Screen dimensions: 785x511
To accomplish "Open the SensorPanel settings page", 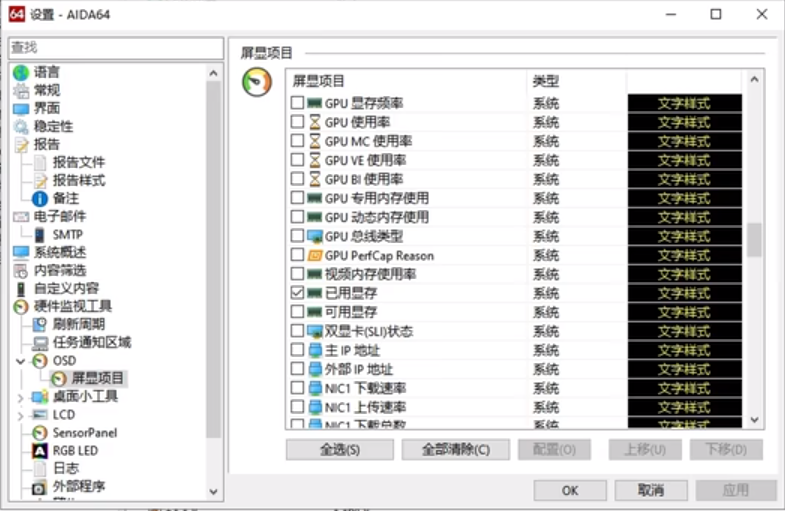I will click(85, 433).
